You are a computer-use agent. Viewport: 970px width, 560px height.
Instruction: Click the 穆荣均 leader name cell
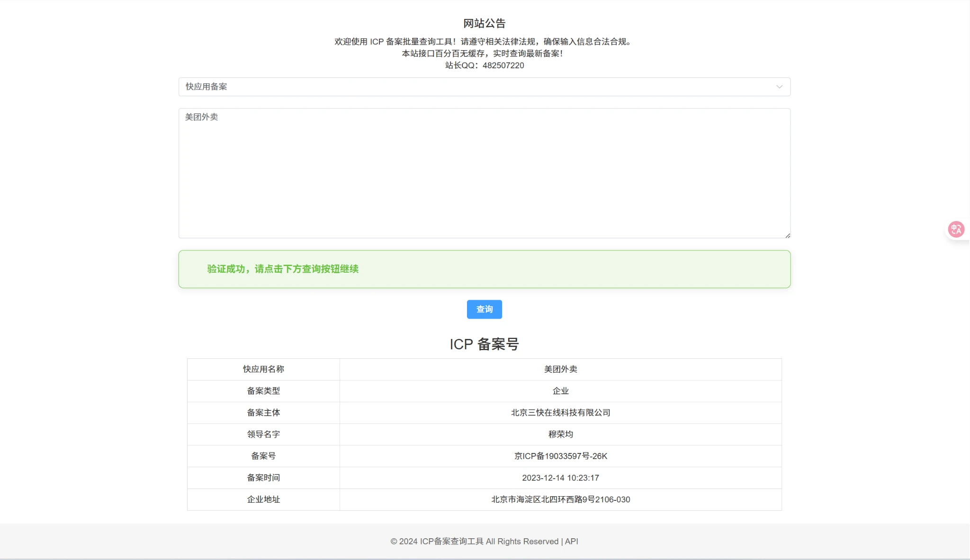560,434
